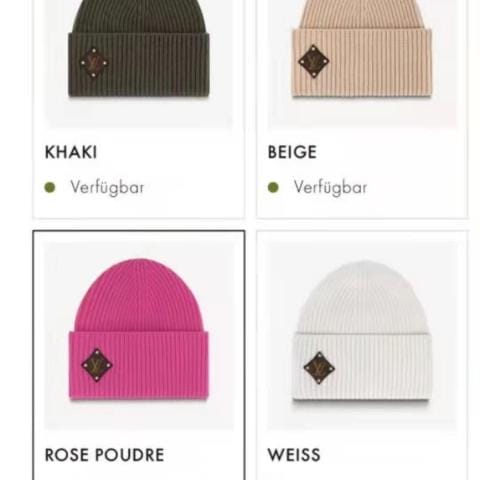480x480 pixels.
Task: Click the LV diamond patch on white beanie
Action: click(319, 368)
